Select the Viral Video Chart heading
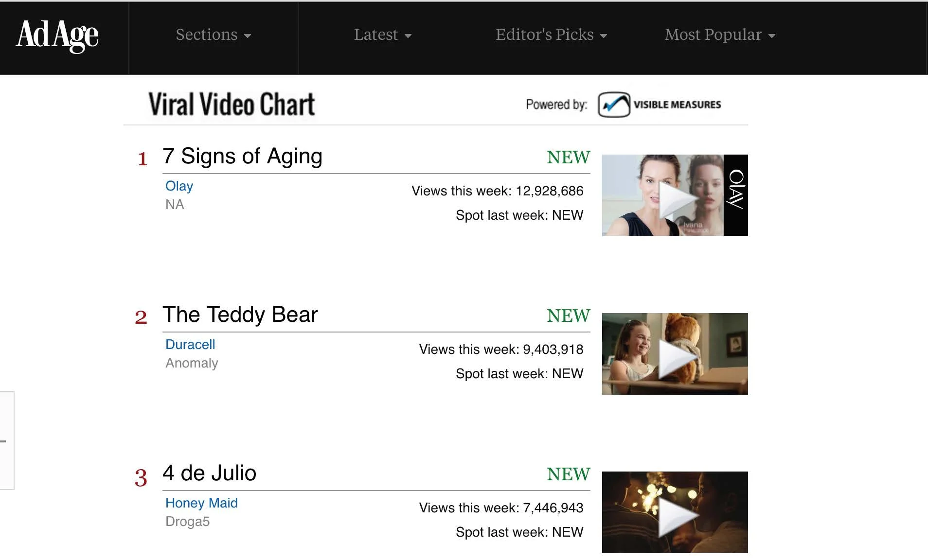The width and height of the screenshot is (928, 560). 232,105
